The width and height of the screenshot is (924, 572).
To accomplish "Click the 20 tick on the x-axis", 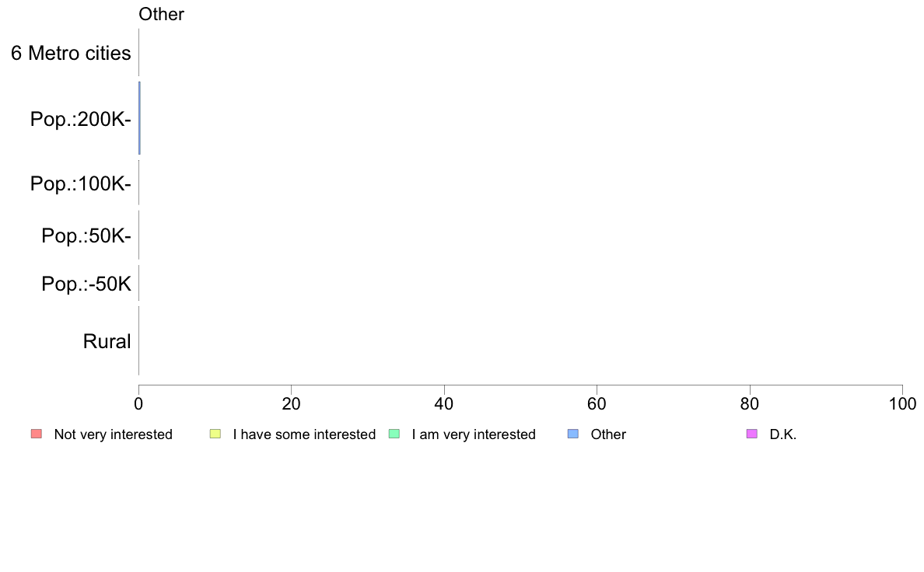I will tap(291, 403).
